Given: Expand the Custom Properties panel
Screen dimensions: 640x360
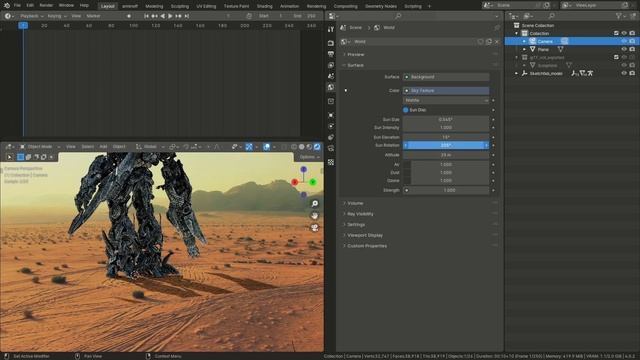Looking at the screenshot, I should (x=367, y=246).
